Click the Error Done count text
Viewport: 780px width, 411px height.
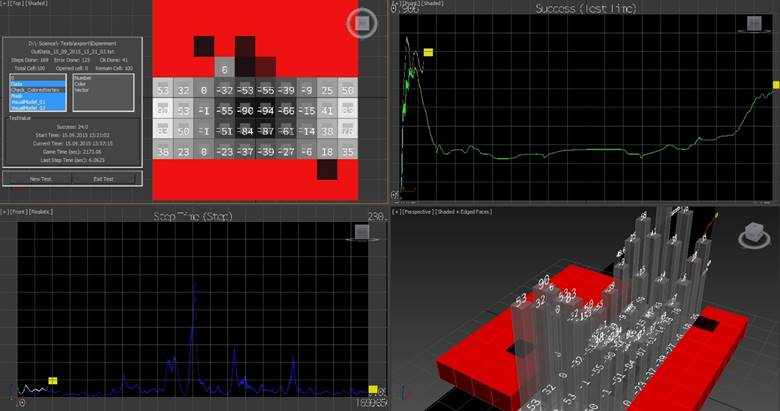[72, 60]
